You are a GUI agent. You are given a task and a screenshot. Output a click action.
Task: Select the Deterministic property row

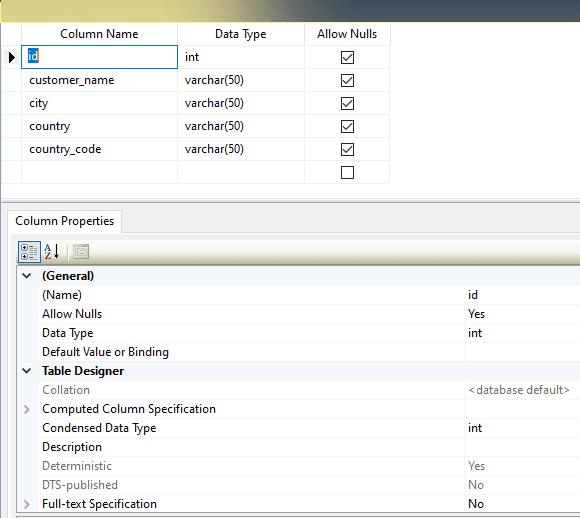309,466
